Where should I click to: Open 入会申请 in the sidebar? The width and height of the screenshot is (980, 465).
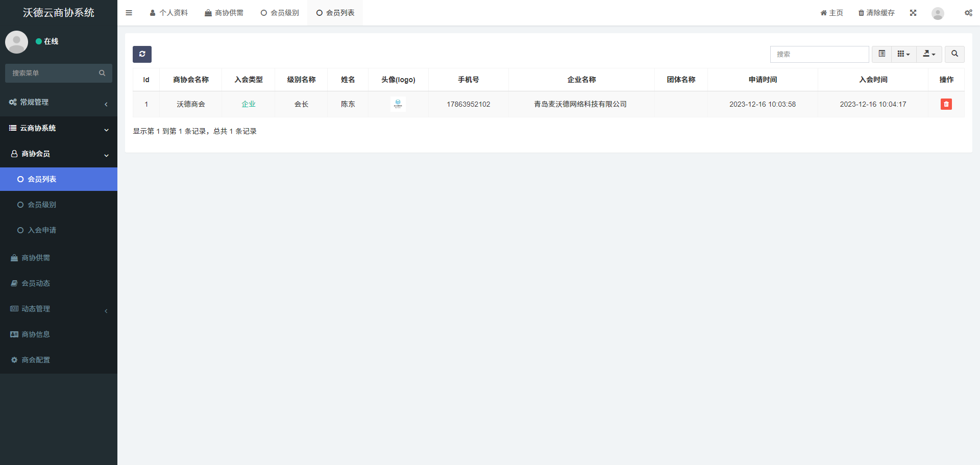click(x=59, y=230)
